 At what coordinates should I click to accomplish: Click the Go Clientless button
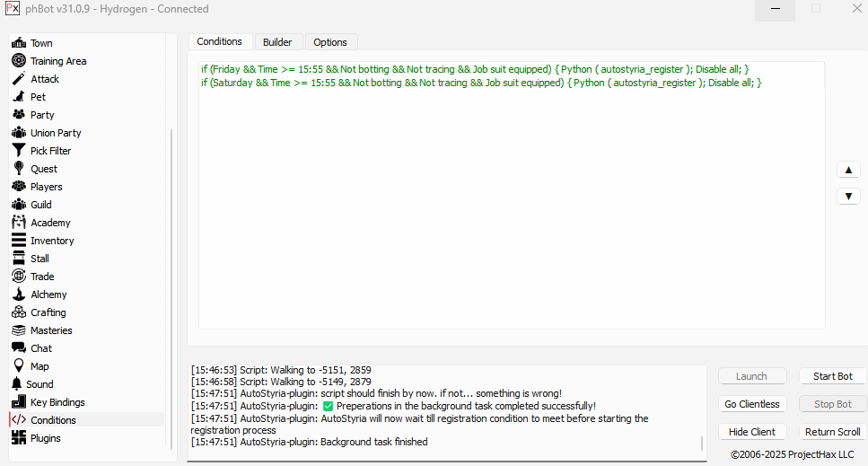751,404
